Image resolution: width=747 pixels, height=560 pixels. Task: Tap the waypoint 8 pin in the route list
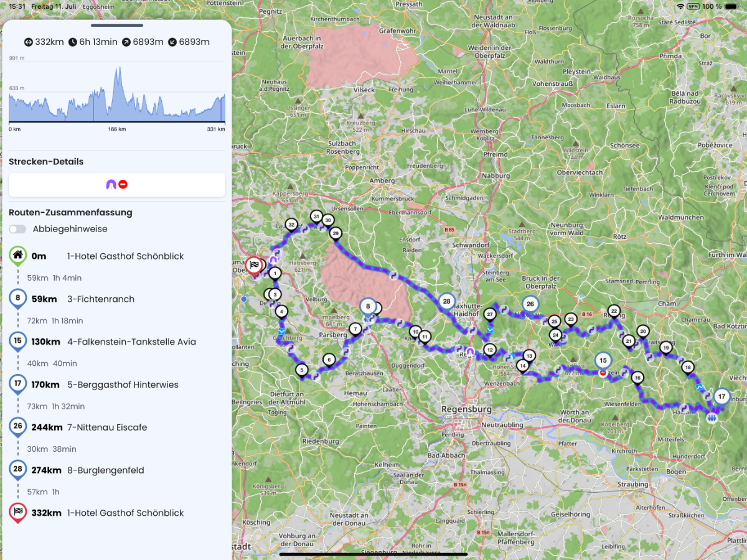click(18, 298)
